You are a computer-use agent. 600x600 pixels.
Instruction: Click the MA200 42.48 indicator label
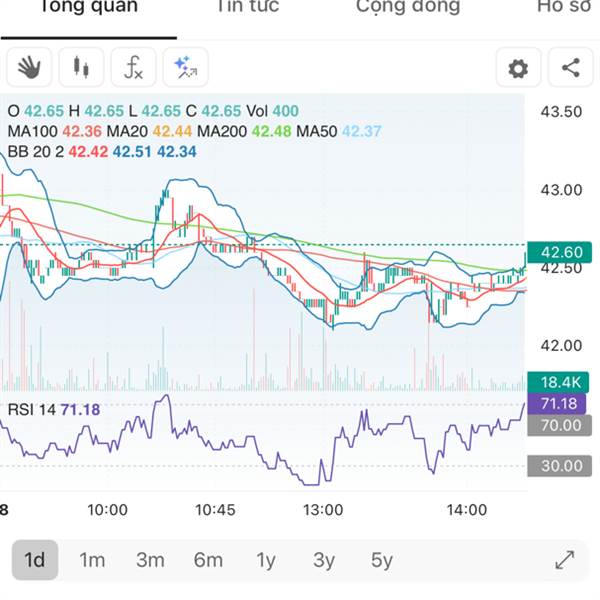244,131
